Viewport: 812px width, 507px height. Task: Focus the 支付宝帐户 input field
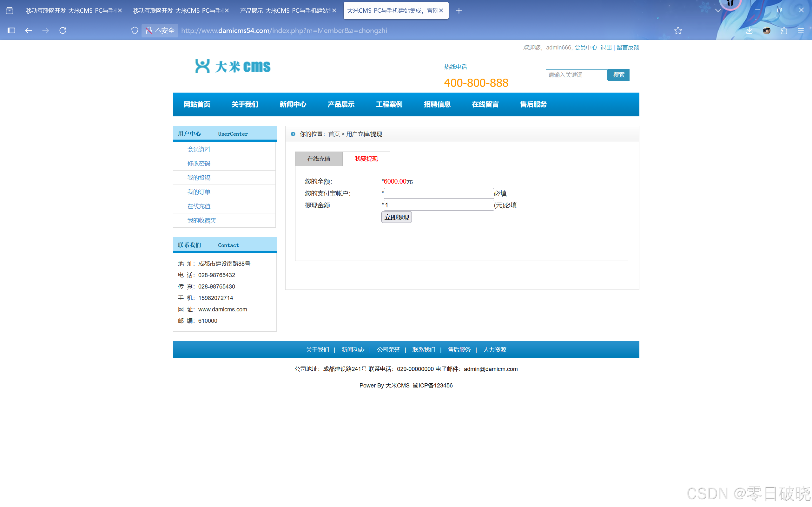point(438,193)
